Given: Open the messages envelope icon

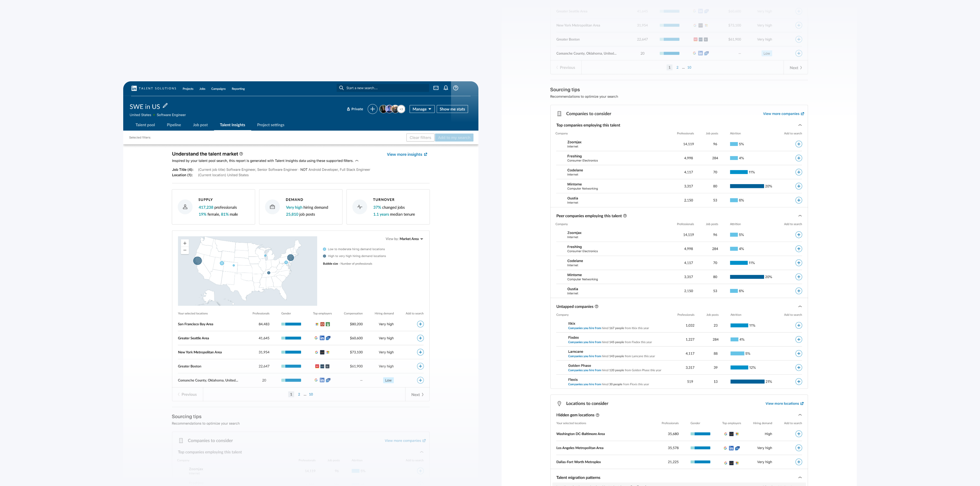Looking at the screenshot, I should point(436,88).
